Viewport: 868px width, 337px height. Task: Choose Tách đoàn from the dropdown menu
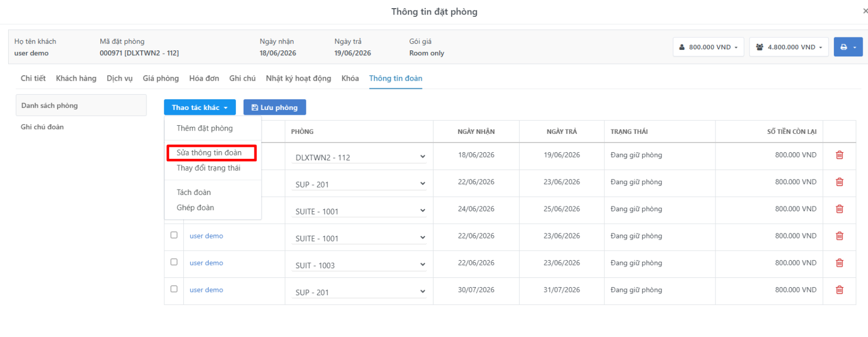(194, 192)
